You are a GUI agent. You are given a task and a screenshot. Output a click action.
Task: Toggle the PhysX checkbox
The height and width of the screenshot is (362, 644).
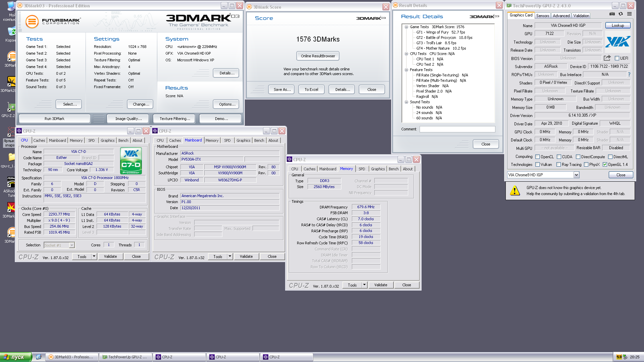click(586, 165)
